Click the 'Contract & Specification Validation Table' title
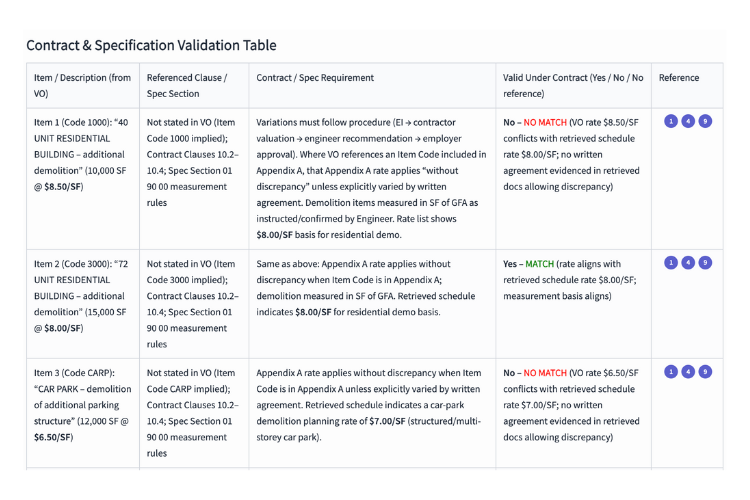This screenshot has height=500, width=750. tap(151, 45)
